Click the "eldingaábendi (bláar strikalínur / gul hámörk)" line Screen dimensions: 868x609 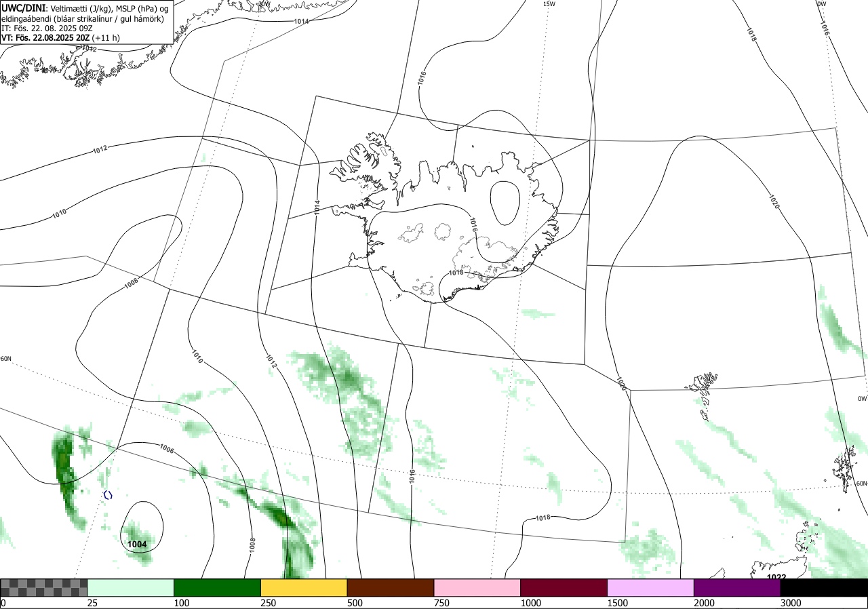click(x=83, y=18)
